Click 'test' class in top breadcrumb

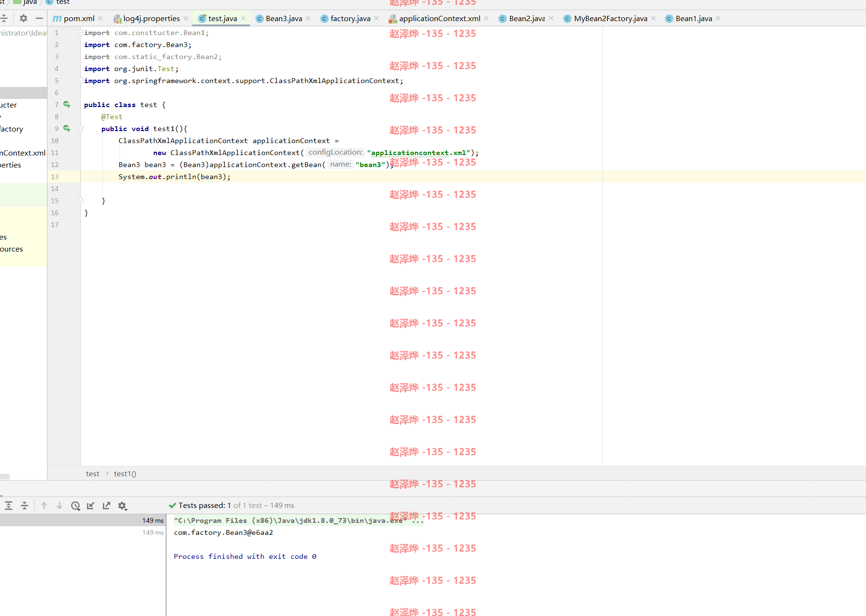point(58,2)
